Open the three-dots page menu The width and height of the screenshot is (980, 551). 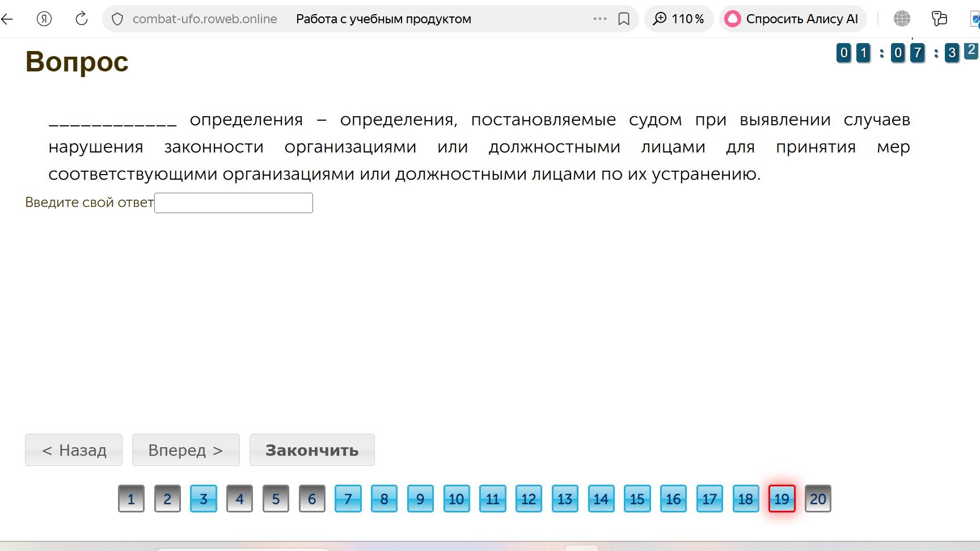point(600,19)
